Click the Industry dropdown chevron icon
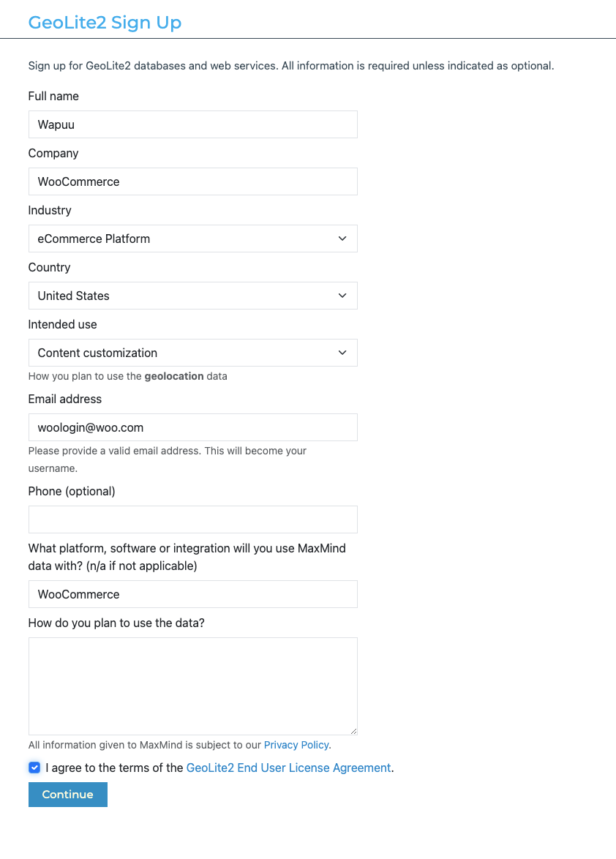This screenshot has width=616, height=859. (342, 239)
